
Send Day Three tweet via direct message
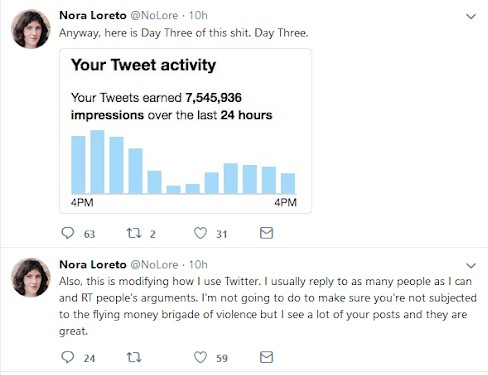point(266,233)
